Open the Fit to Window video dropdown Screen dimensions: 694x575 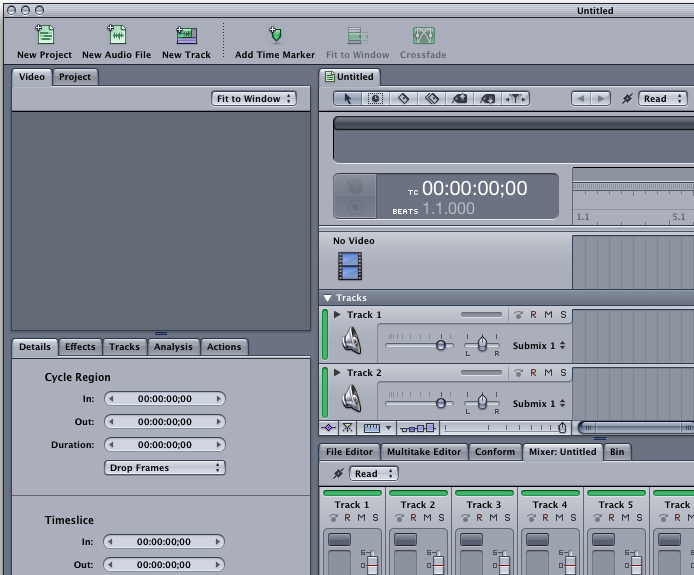click(x=254, y=98)
